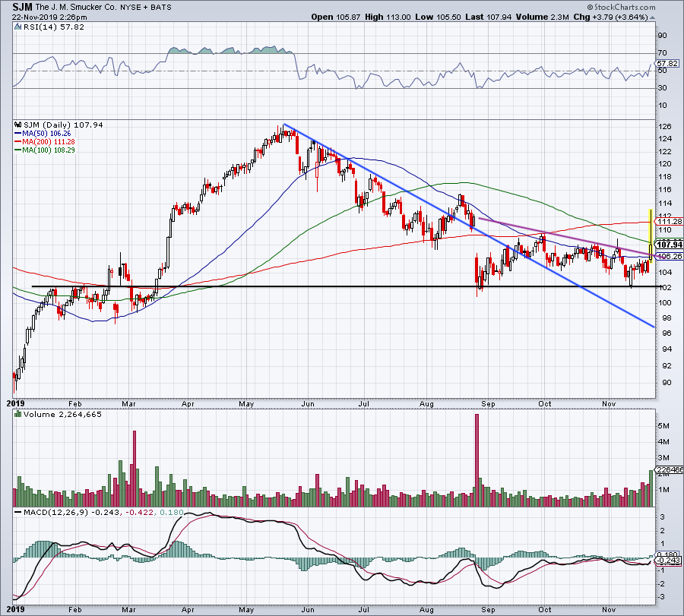Click the 126 price level on right axis
The height and width of the screenshot is (616, 684).
coord(665,126)
